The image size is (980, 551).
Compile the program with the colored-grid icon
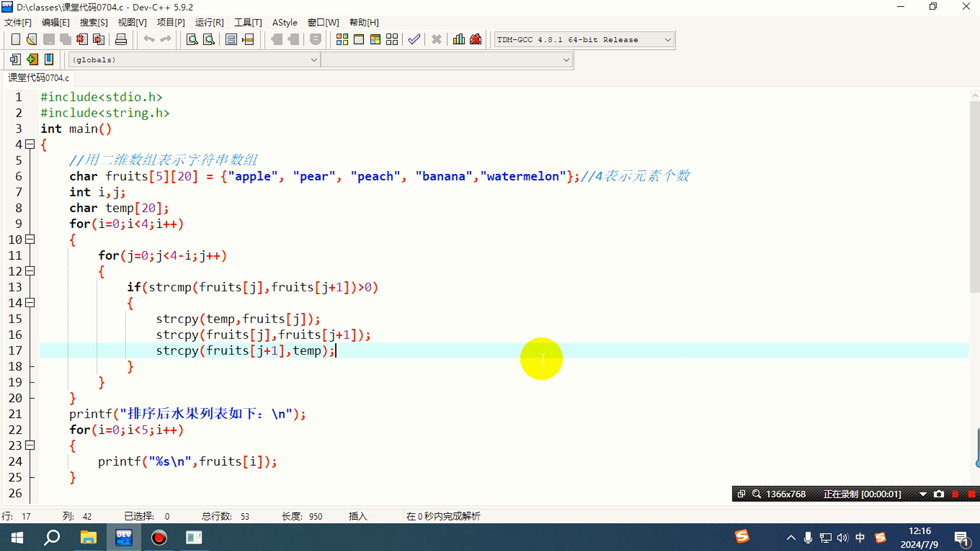tap(342, 39)
